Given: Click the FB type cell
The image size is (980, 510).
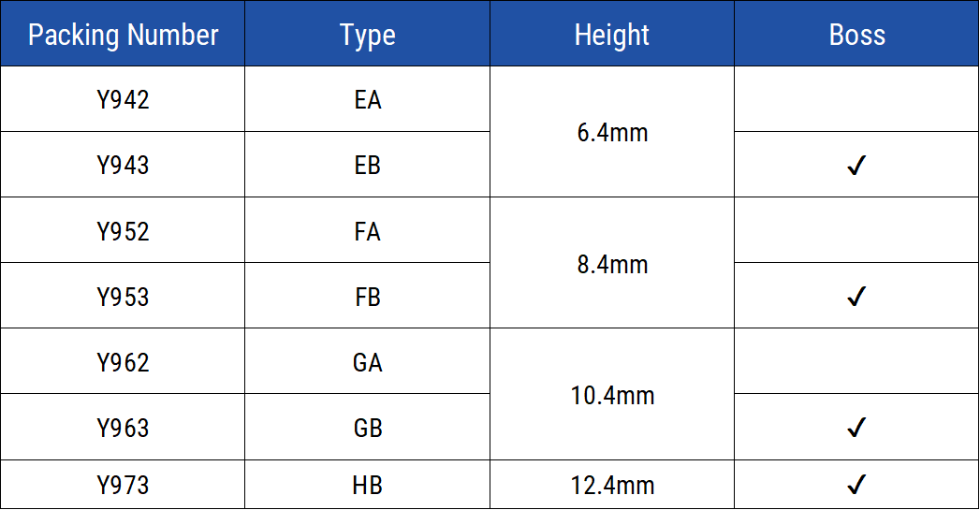Looking at the screenshot, I should [367, 297].
